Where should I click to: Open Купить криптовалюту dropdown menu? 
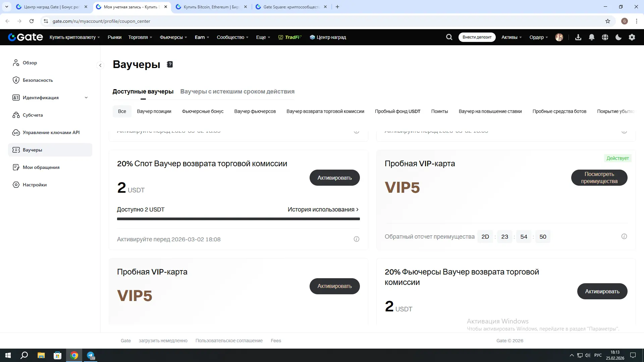75,37
